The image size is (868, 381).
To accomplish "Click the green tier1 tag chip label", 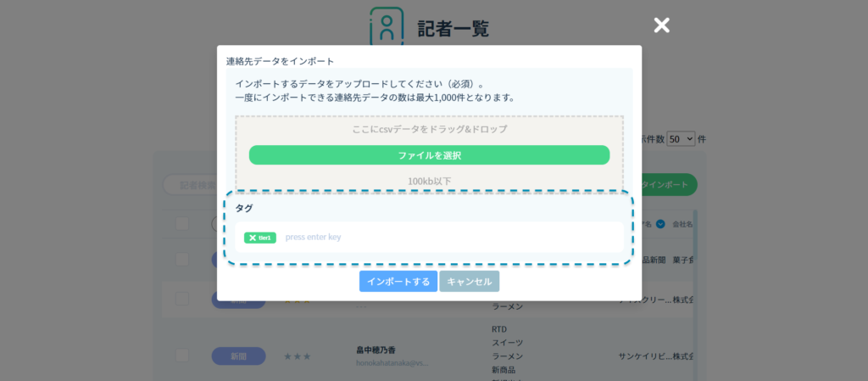I will [x=265, y=238].
